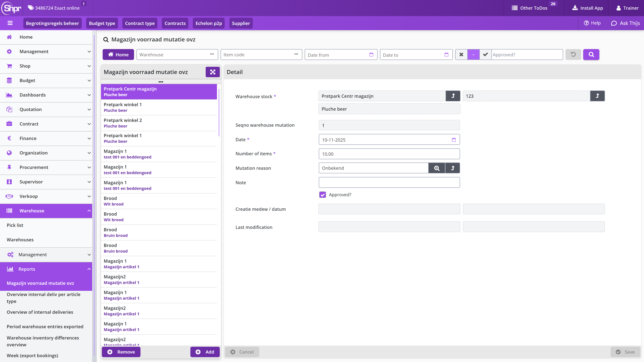Set Approved filter to neutral dash
The height and width of the screenshot is (362, 644).
tap(473, 55)
